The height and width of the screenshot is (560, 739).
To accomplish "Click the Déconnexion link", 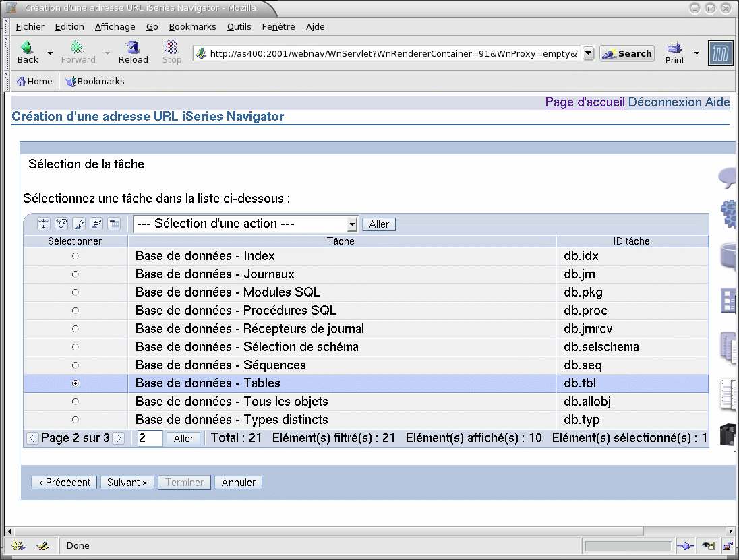I will coord(665,102).
